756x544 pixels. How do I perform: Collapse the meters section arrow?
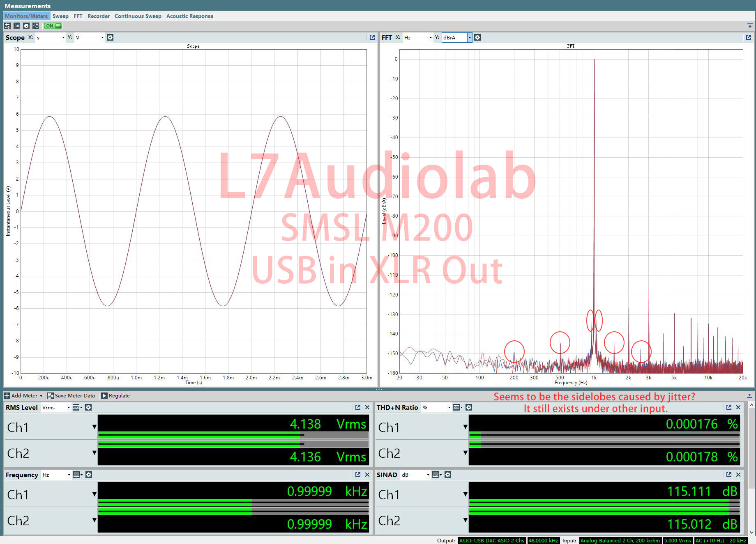[750, 396]
